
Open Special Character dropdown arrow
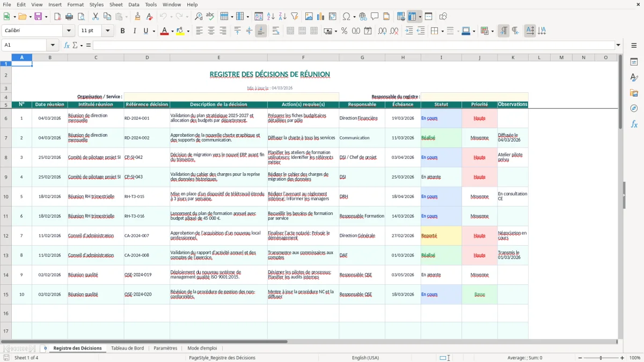(354, 17)
